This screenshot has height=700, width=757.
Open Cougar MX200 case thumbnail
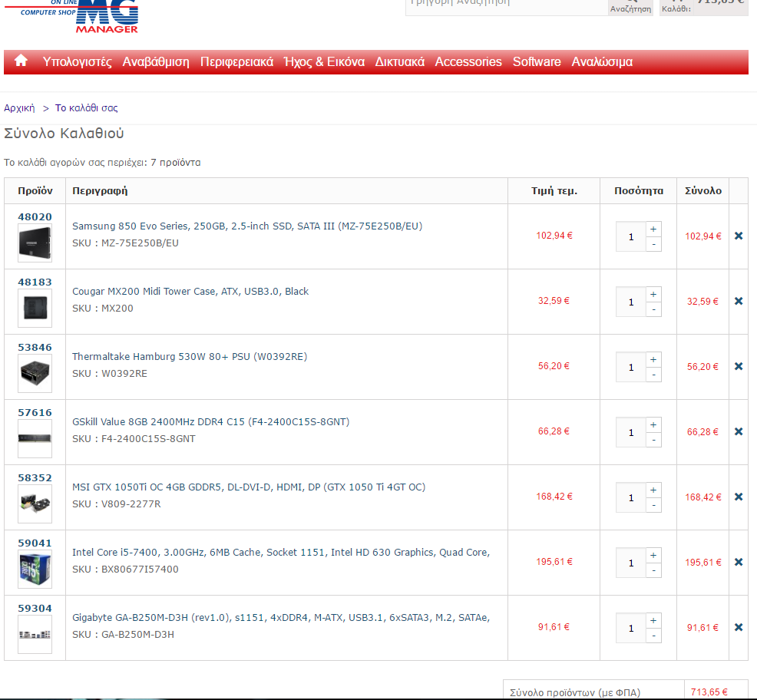(35, 308)
